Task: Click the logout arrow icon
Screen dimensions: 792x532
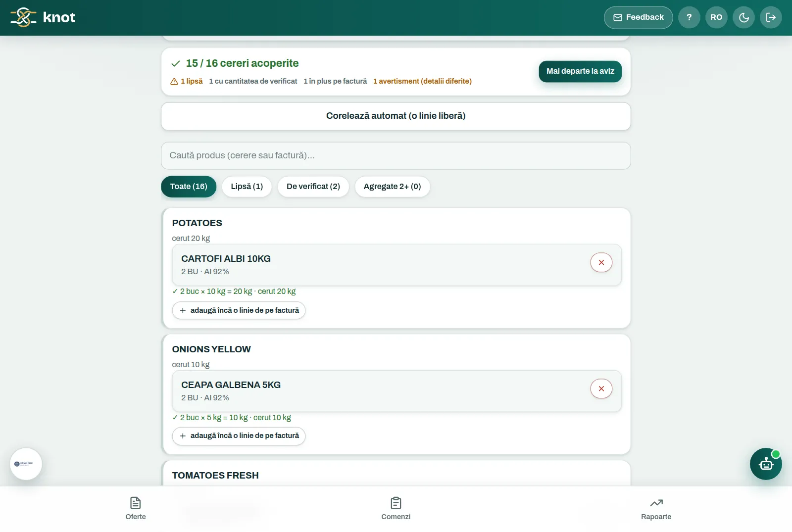Action: (771, 17)
